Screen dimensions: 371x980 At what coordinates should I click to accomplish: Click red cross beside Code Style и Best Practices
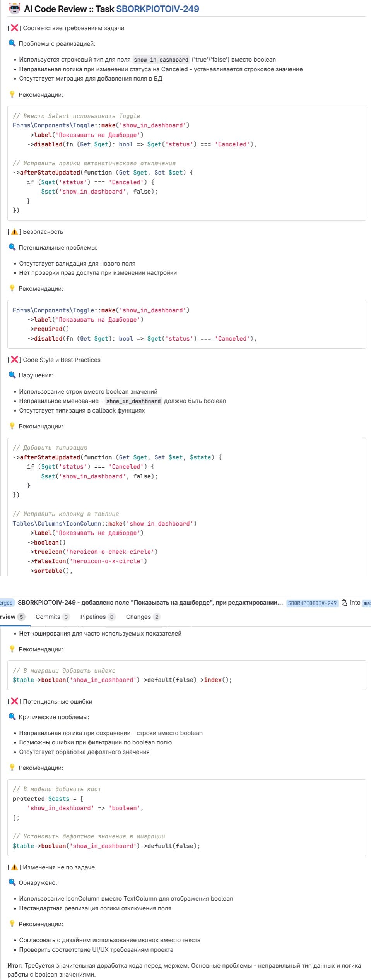tap(14, 360)
